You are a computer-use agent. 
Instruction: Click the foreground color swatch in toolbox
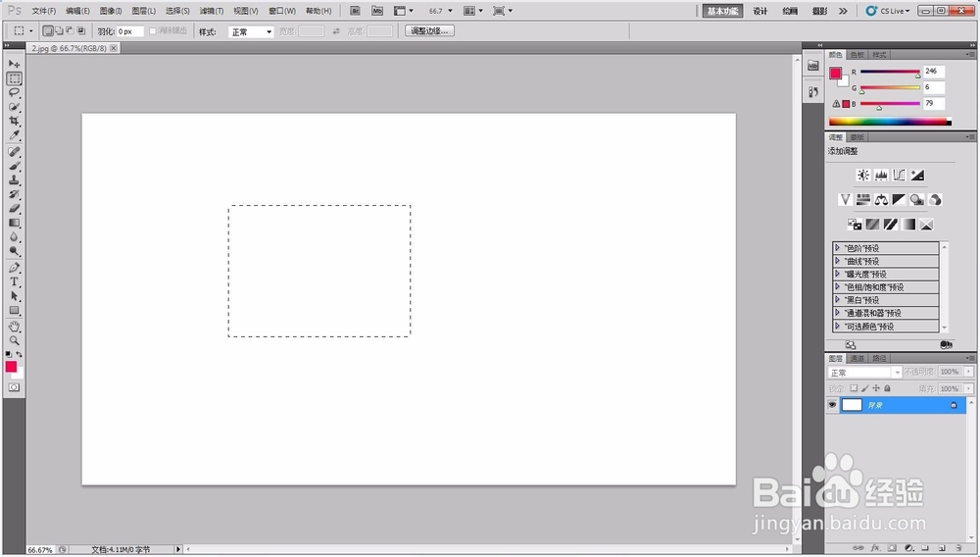[x=11, y=367]
